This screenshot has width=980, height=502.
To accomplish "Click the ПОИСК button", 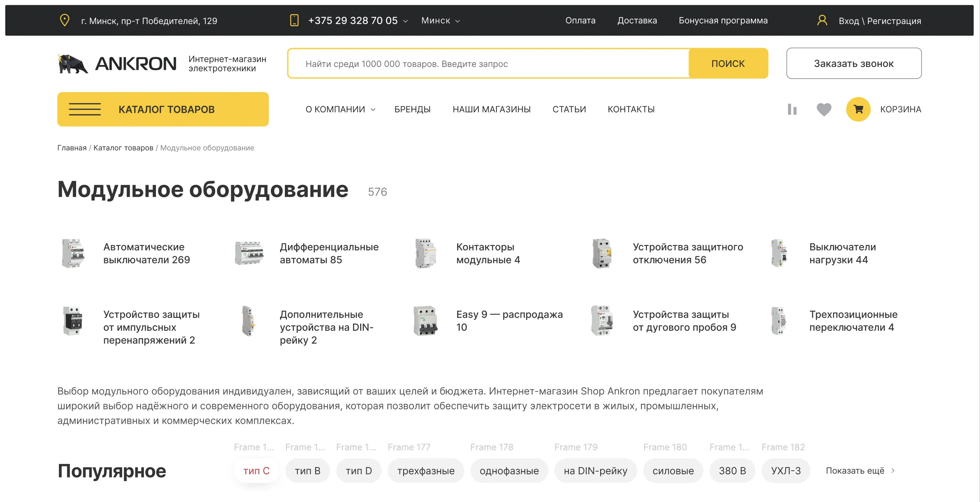I will pyautogui.click(x=728, y=63).
